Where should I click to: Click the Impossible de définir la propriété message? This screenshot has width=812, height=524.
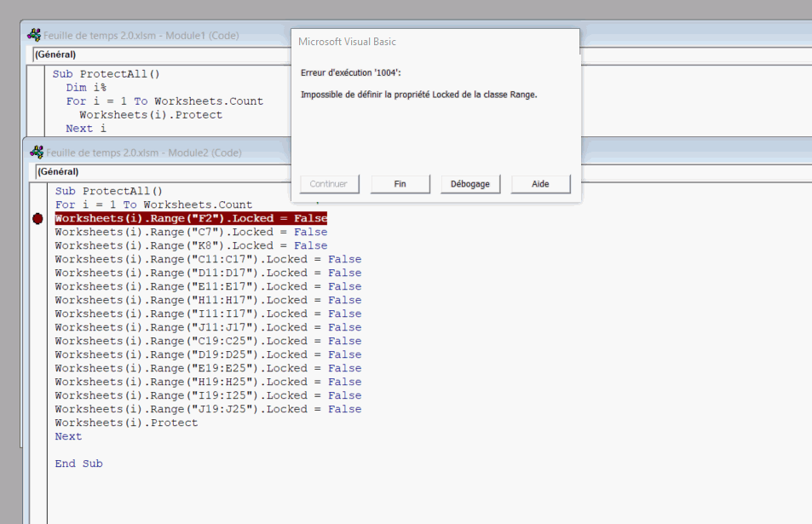click(419, 95)
